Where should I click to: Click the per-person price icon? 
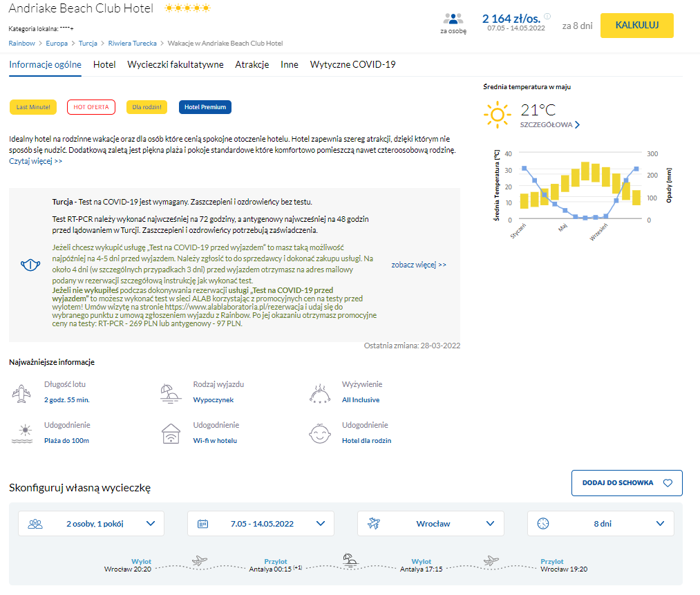click(x=453, y=19)
